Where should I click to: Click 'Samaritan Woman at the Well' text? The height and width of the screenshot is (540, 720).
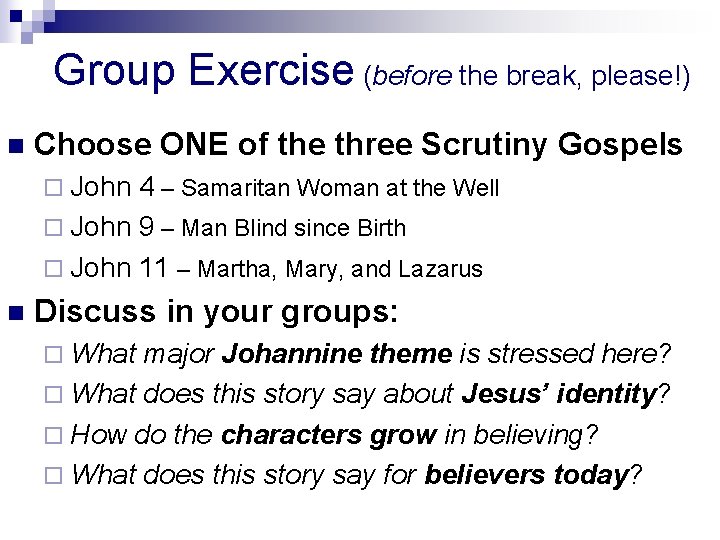coord(342,188)
